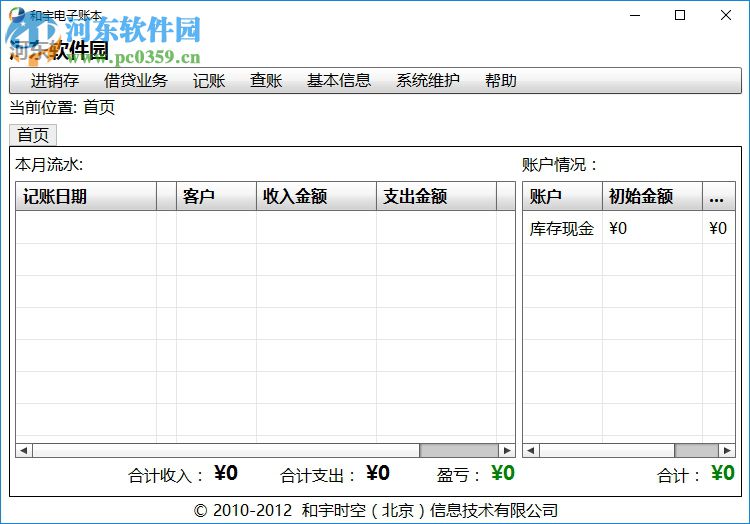Sort by 客户 column header
750x524 pixels.
click(x=216, y=196)
